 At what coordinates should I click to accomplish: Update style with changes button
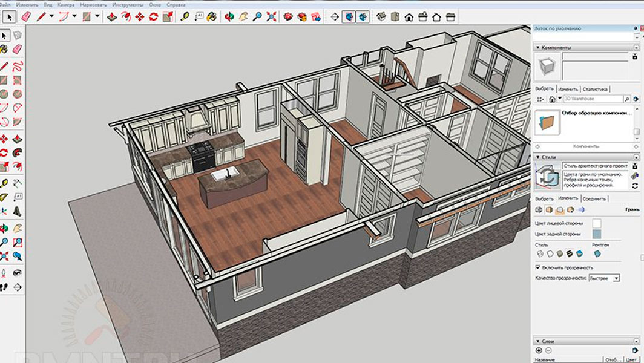pyautogui.click(x=635, y=186)
